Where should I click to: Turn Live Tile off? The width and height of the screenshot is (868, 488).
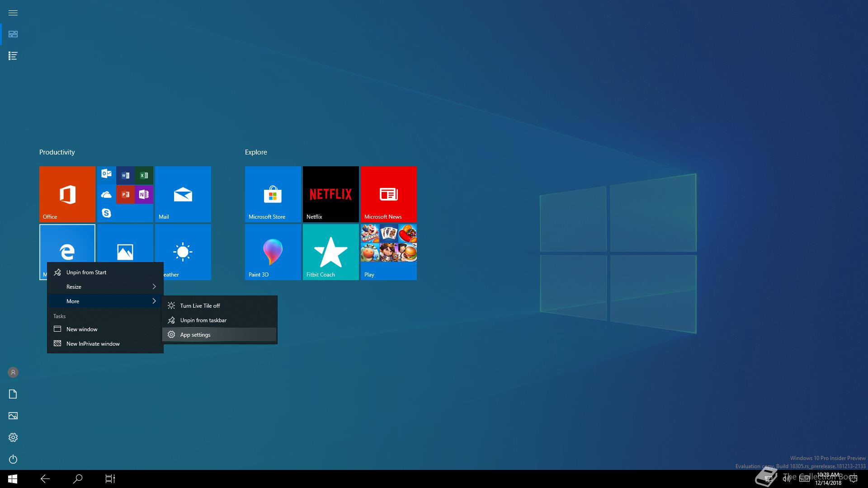[x=220, y=305]
